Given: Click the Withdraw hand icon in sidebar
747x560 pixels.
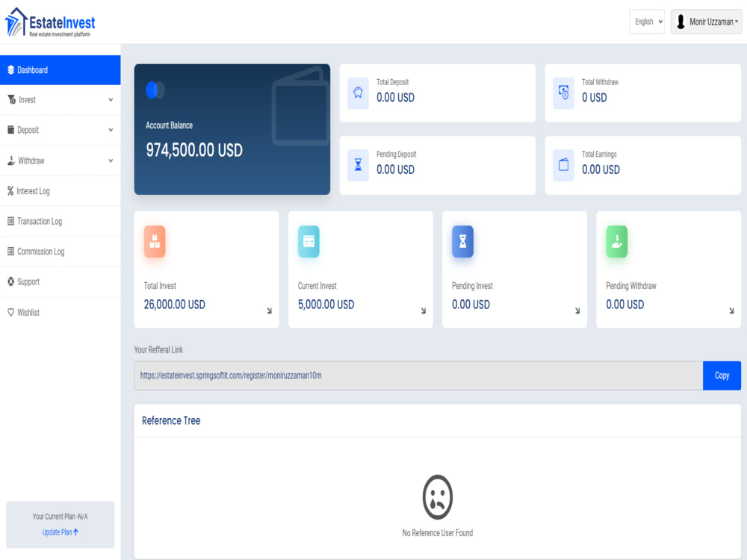Looking at the screenshot, I should [11, 161].
